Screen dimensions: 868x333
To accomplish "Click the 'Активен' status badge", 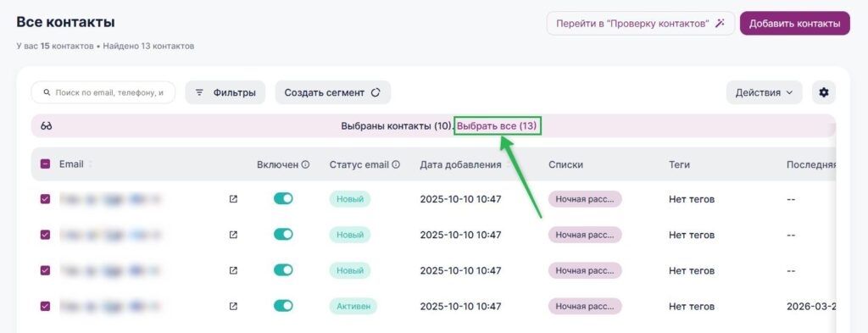I will (353, 306).
